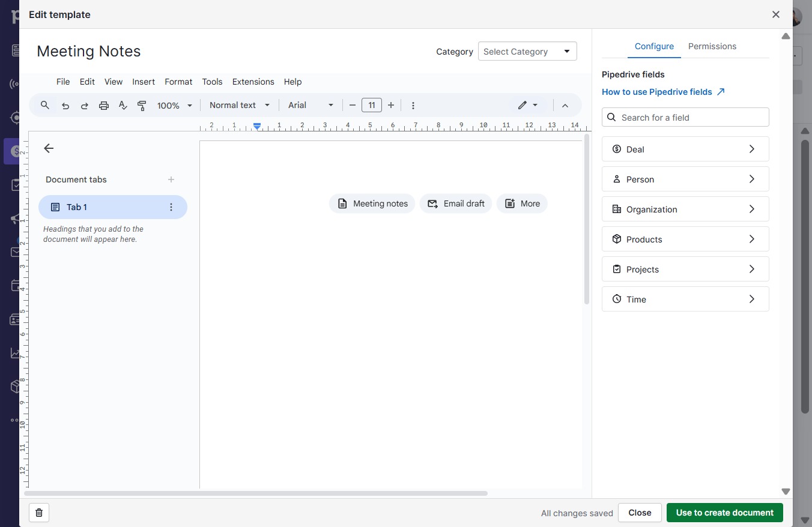The height and width of the screenshot is (527, 812).
Task: Open the editing mode pencil menu
Action: click(528, 105)
